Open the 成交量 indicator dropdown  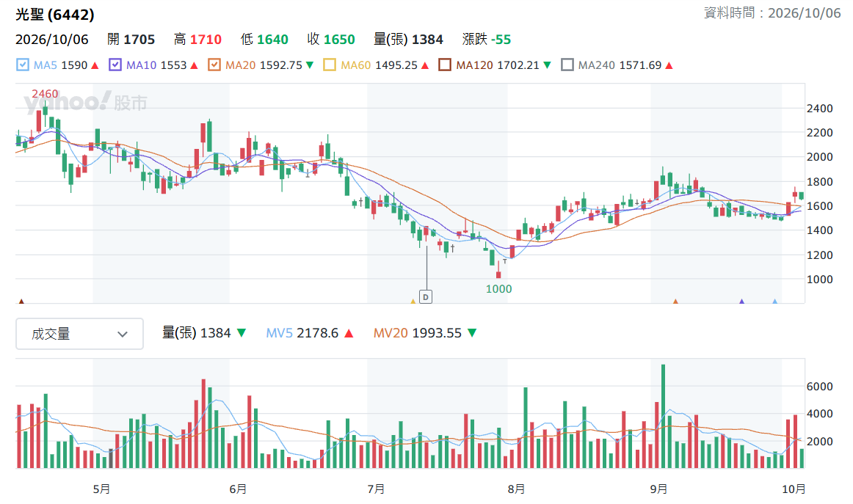coord(79,334)
